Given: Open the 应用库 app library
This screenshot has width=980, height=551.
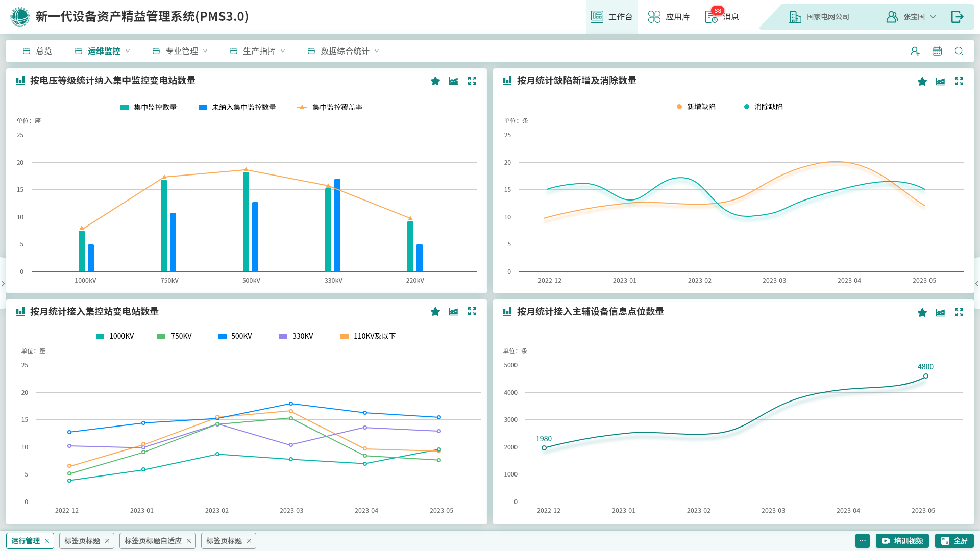Looking at the screenshot, I should click(x=669, y=17).
